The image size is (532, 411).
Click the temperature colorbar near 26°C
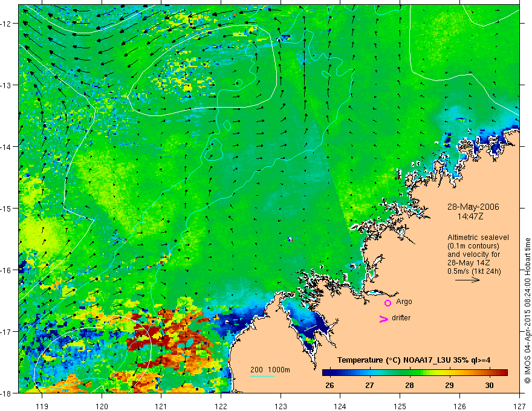tap(330, 373)
